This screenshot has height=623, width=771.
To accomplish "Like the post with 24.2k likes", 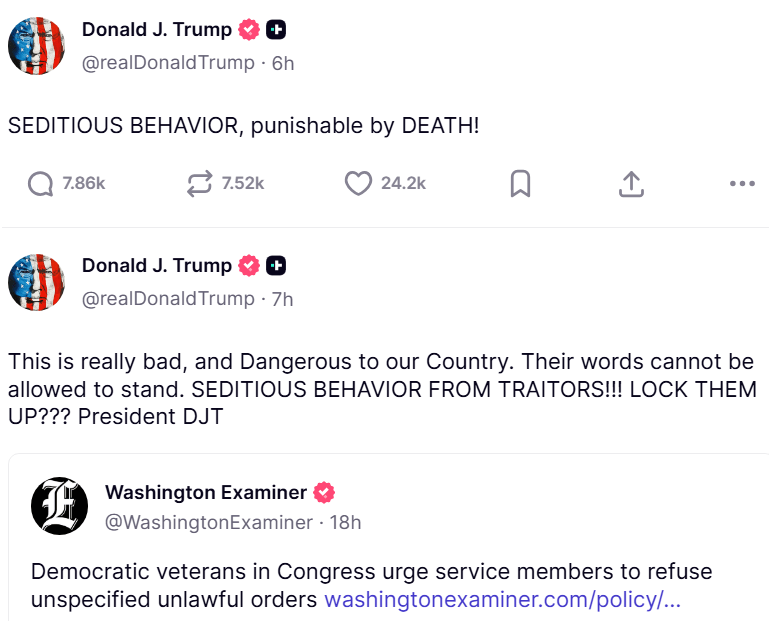I will click(x=358, y=184).
